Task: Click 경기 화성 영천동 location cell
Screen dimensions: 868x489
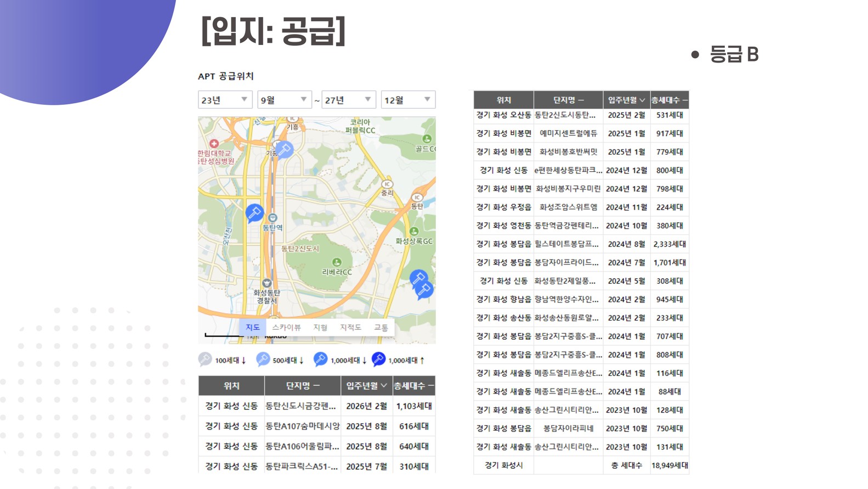Action: [504, 226]
